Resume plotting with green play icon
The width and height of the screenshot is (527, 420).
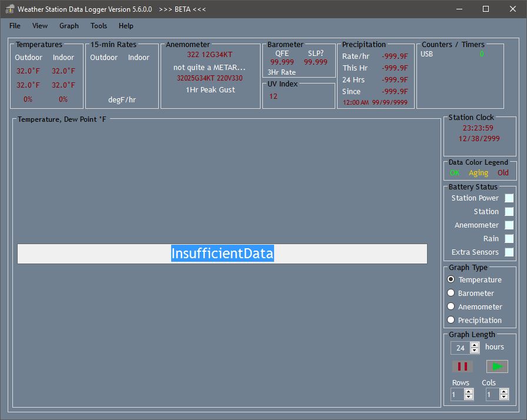497,366
